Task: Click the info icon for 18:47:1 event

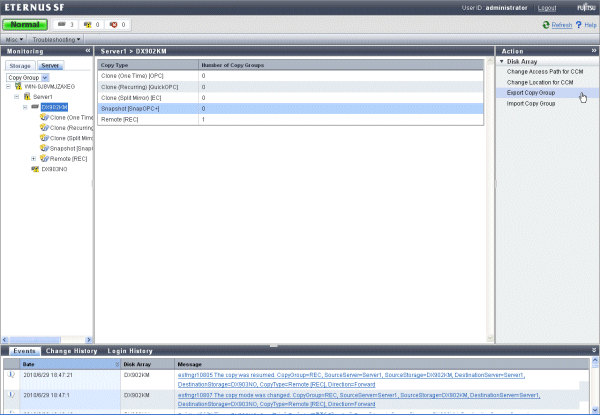Action: tap(11, 394)
